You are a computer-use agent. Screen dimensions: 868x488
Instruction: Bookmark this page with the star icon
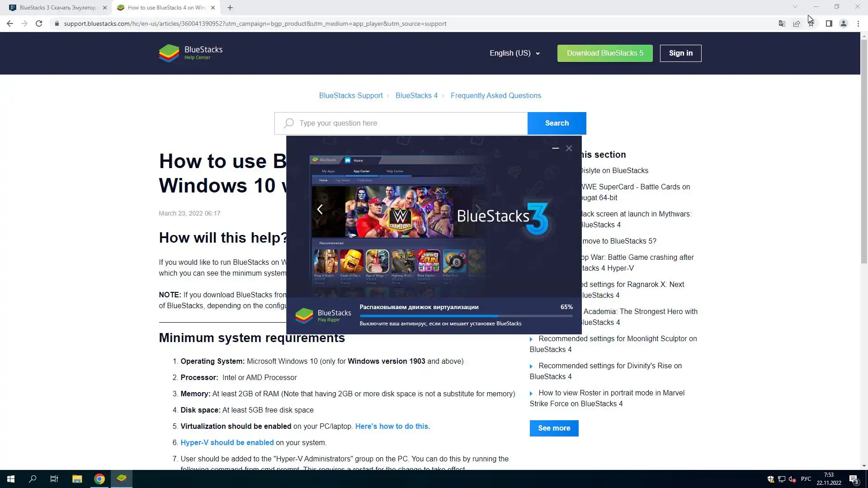tap(811, 23)
